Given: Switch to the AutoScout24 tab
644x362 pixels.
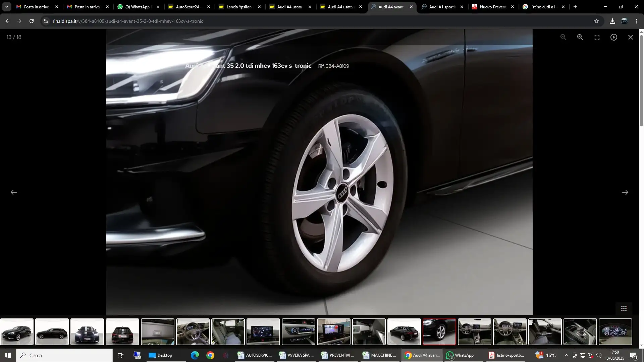Looking at the screenshot, I should point(189,7).
